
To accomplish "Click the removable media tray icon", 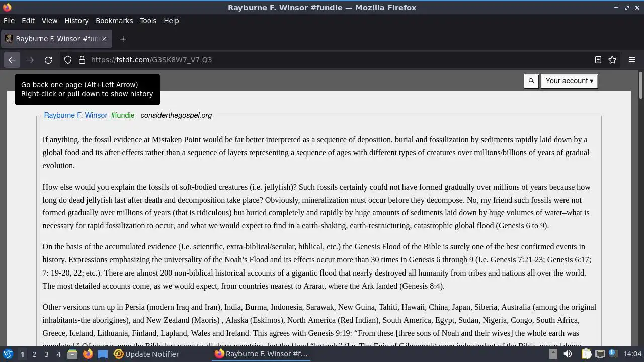I will (x=553, y=354).
